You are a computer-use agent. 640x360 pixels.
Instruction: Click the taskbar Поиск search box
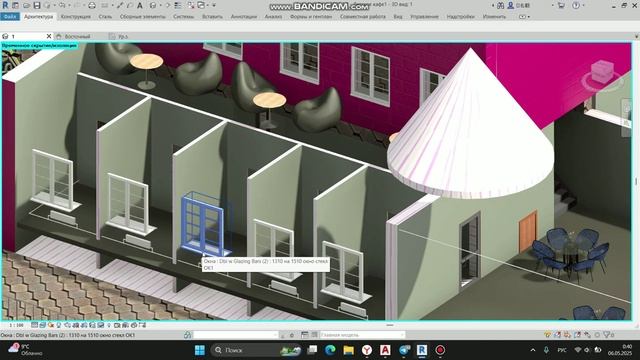[x=256, y=350]
